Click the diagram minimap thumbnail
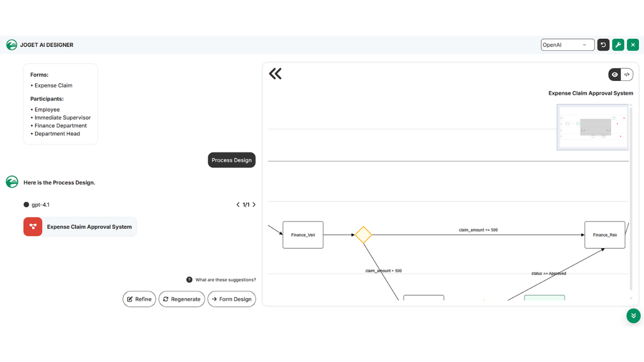The height and width of the screenshot is (362, 644). 593,127
